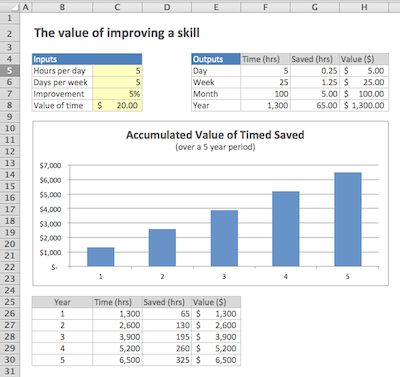The height and width of the screenshot is (377, 400).
Task: Select the $ 5,200 value cell
Action: [x=216, y=348]
